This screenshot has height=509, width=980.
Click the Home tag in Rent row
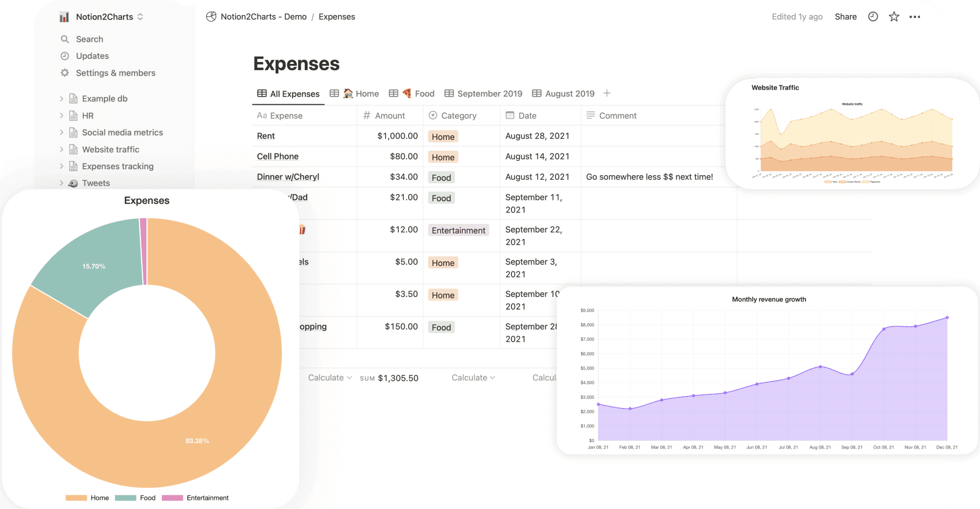click(443, 137)
